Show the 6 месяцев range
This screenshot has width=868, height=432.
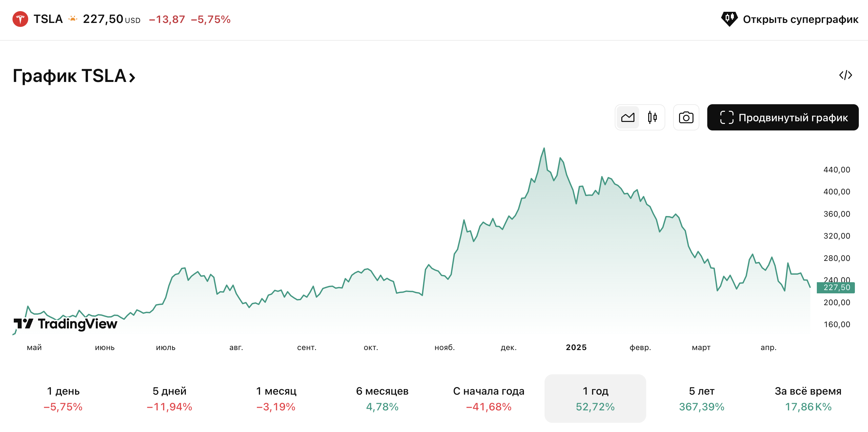[382, 399]
